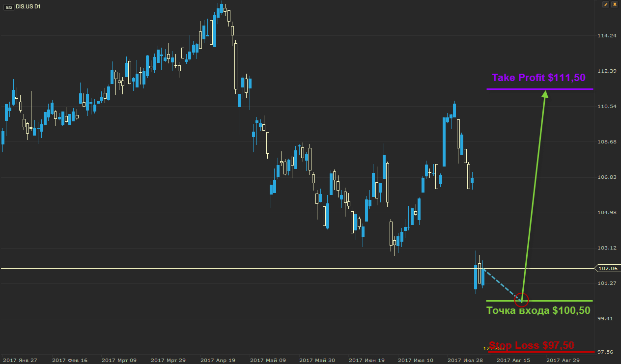Close the DIS.US chart panel
This screenshot has width=621, height=364.
click(615, 4)
